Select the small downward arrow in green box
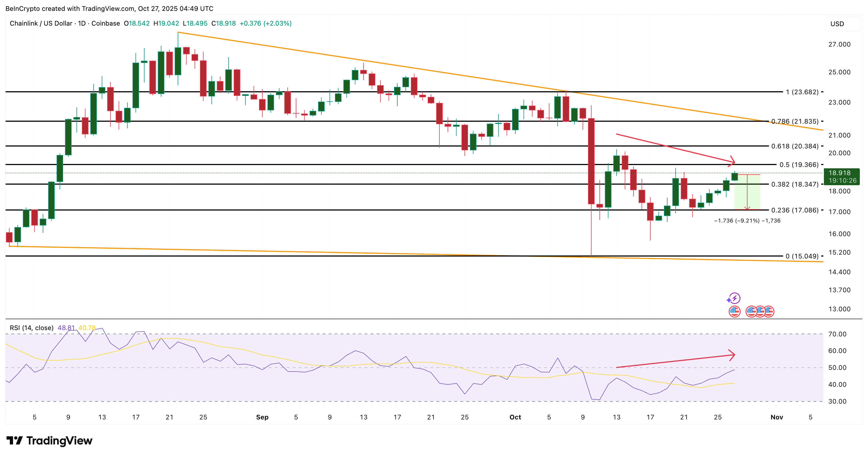The width and height of the screenshot is (868, 457). coord(747,208)
